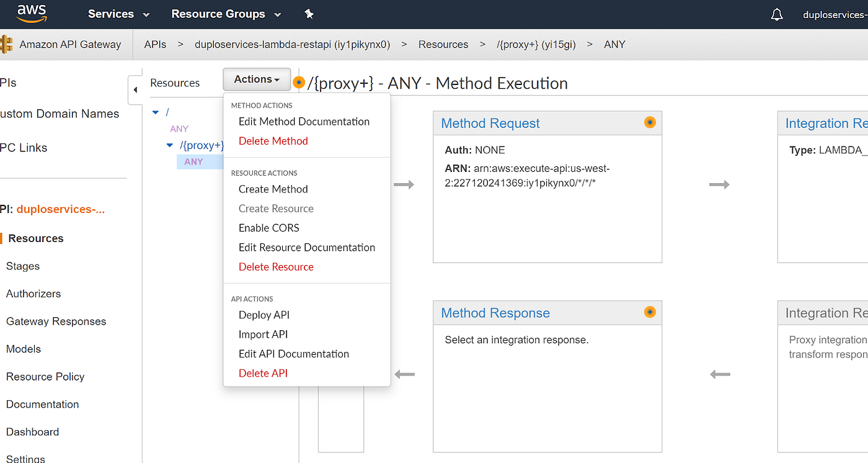Click the pin shortcut icon in header
The image size is (868, 463).
click(x=309, y=14)
